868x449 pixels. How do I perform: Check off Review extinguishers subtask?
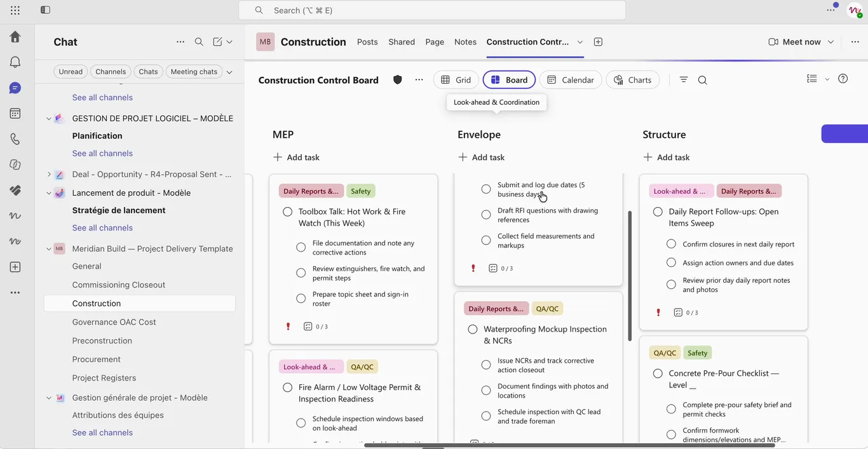tap(301, 273)
